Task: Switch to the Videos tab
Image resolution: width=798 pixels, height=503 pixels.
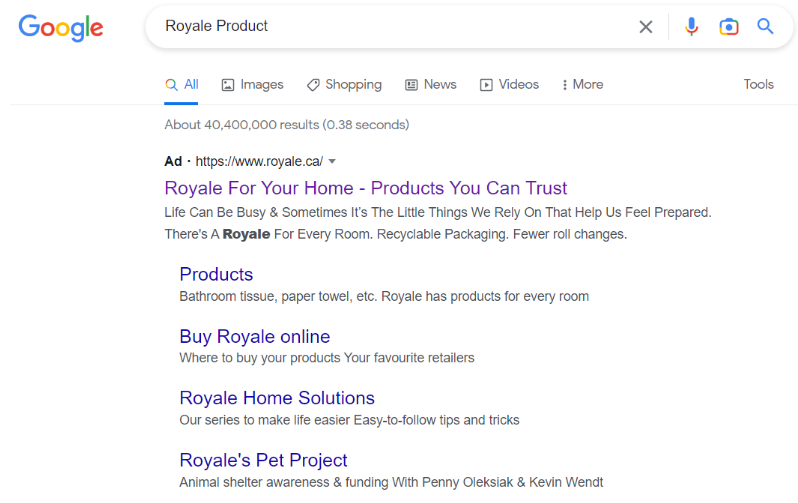Action: [x=509, y=85]
